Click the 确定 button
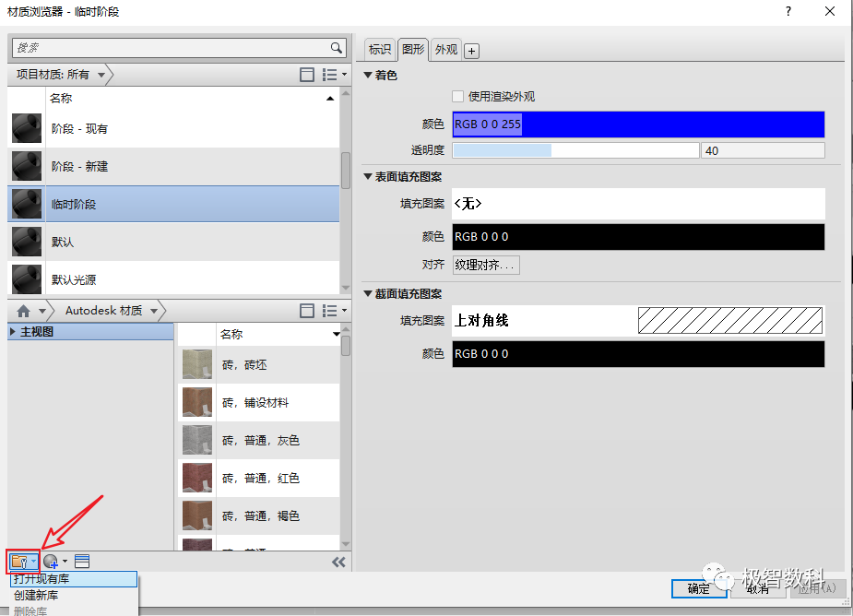This screenshot has height=616, width=853. click(698, 588)
